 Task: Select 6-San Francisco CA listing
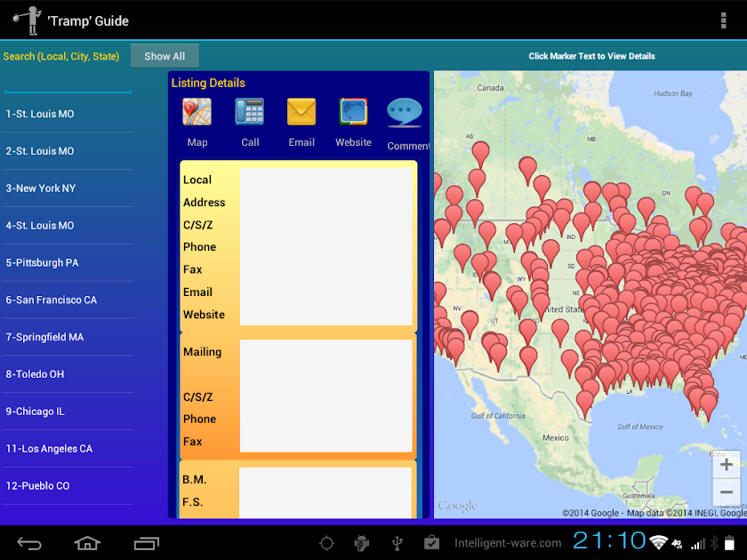coord(68,300)
